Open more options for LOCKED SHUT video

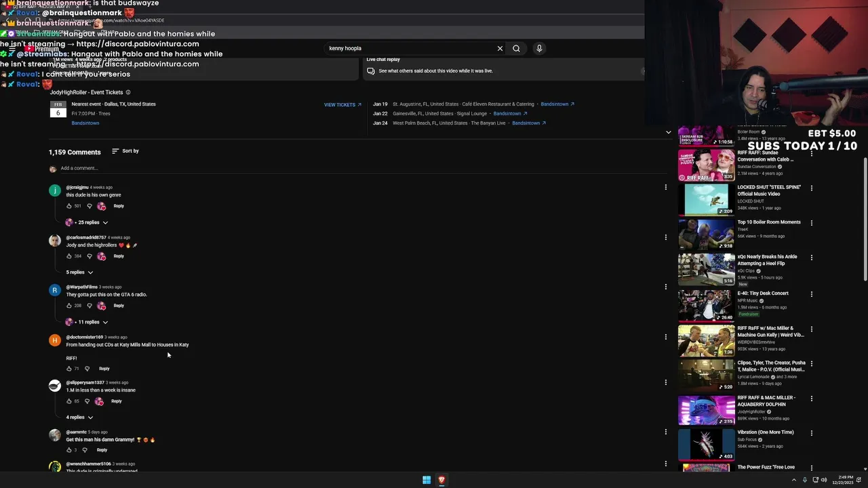point(812,188)
